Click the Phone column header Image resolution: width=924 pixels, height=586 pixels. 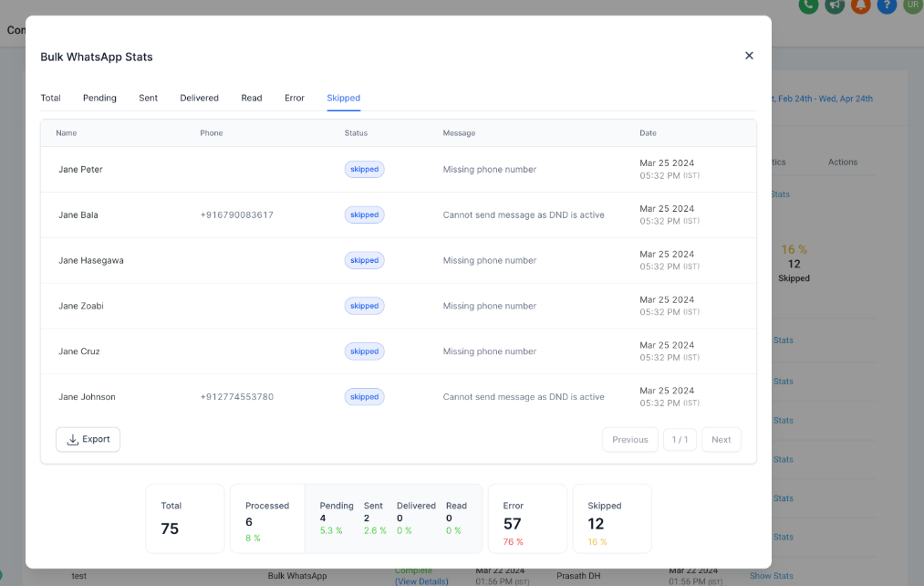pos(211,132)
